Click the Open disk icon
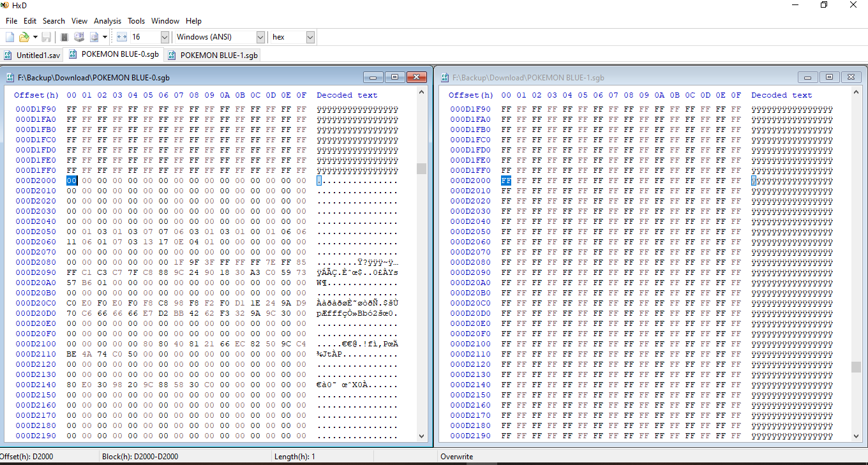Screen dimensions: 868x465 coord(79,37)
